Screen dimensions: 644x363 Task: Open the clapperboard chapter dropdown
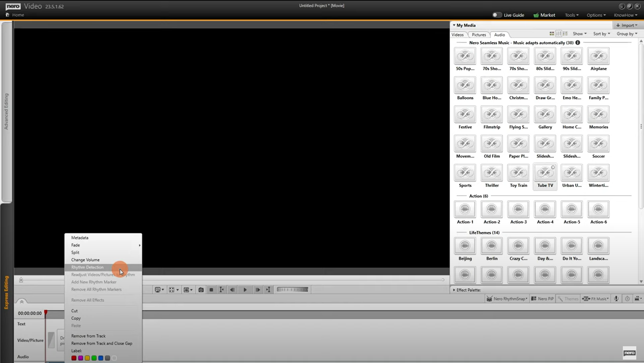(638, 299)
